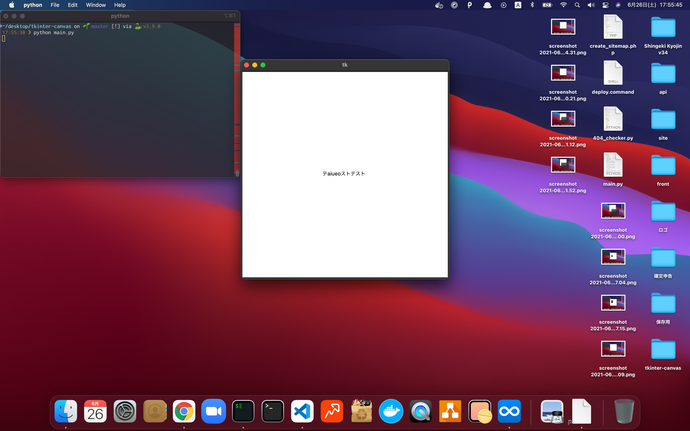Open Finder from the Dock
Viewport: 690px width, 431px height.
[66, 411]
